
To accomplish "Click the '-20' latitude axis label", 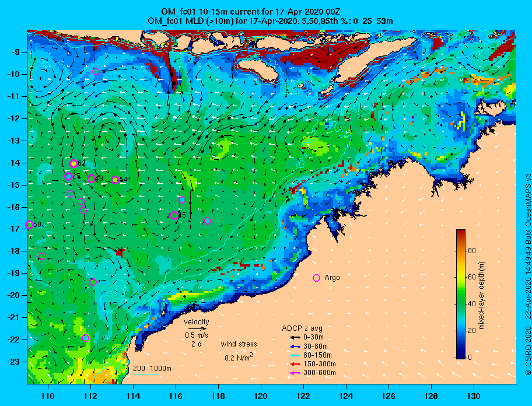I will pyautogui.click(x=14, y=295).
